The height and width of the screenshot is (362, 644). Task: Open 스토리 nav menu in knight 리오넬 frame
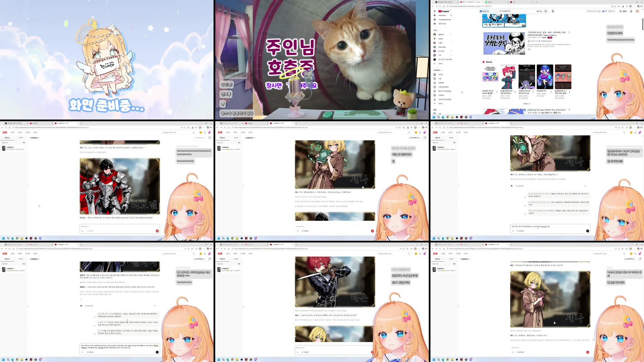(13, 132)
